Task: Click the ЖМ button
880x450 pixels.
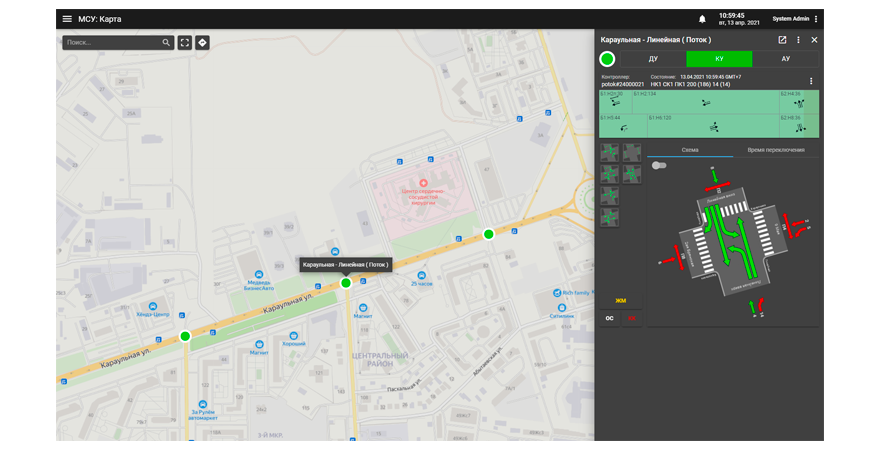Action: point(620,300)
